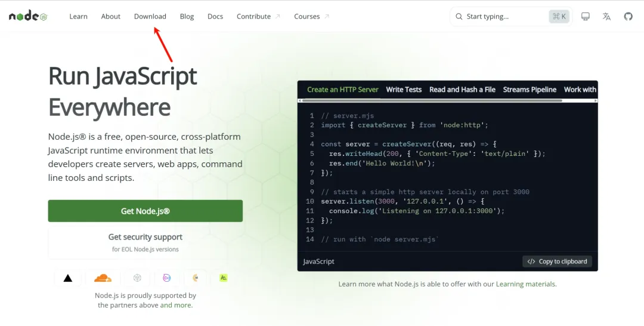This screenshot has width=644, height=326.
Task: Switch to the Write Tests tab
Action: [x=404, y=90]
